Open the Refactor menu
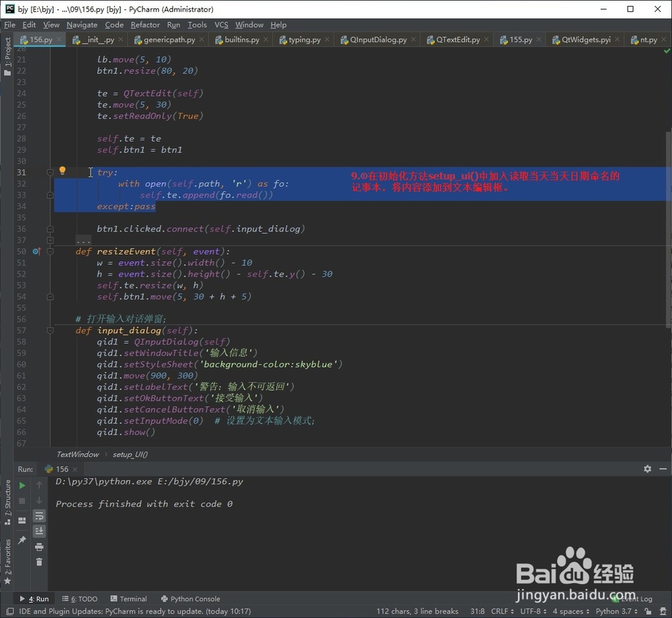Screen dimensions: 672x618 [x=145, y=25]
